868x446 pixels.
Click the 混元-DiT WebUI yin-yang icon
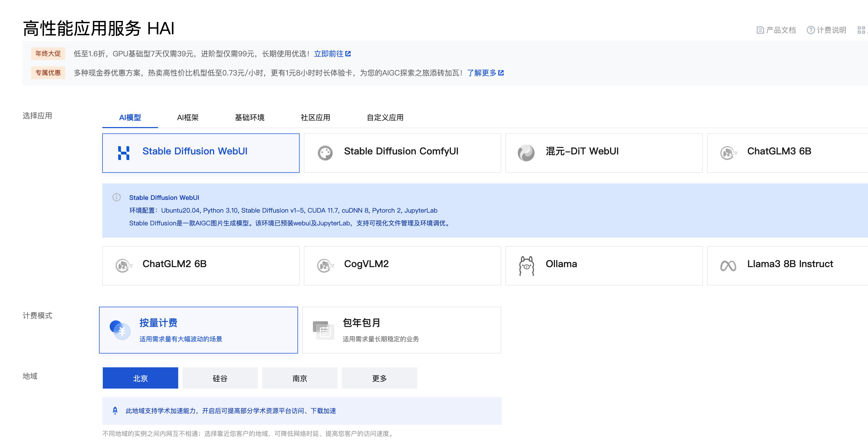point(526,152)
